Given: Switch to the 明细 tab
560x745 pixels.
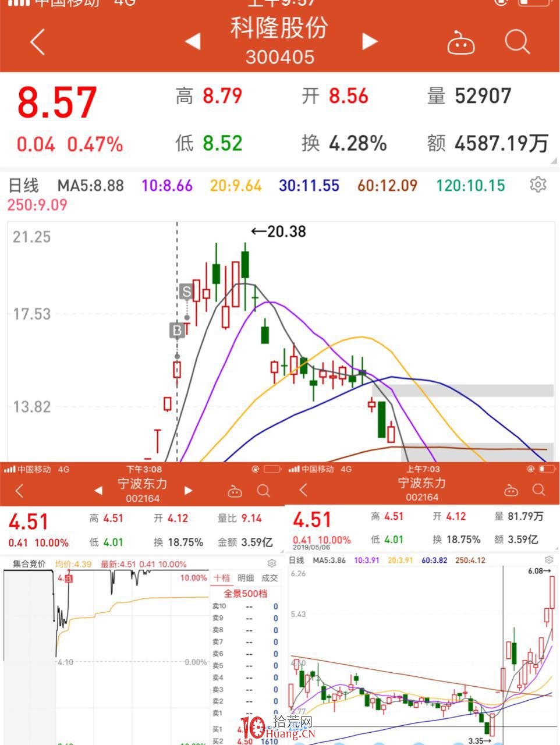Looking at the screenshot, I should (245, 577).
